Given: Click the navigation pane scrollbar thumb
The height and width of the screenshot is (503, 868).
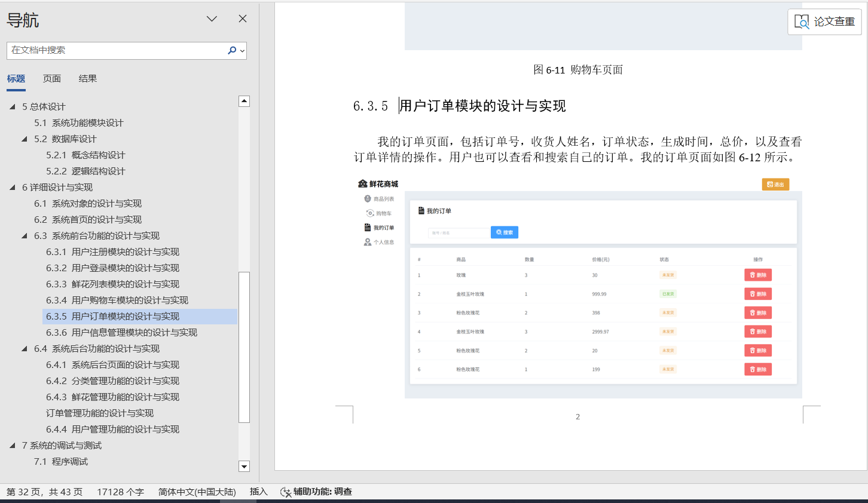Looking at the screenshot, I should point(244,347).
